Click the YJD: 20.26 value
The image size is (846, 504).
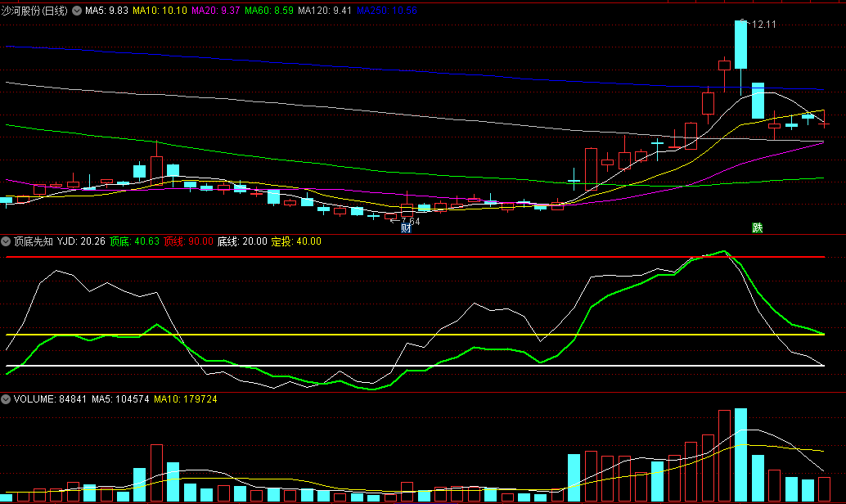coord(81,241)
